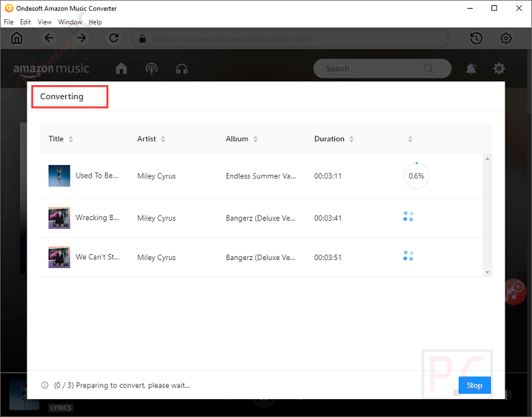532x417 pixels.
Task: Click the 'Preparing to convert' status message
Action: (122, 385)
